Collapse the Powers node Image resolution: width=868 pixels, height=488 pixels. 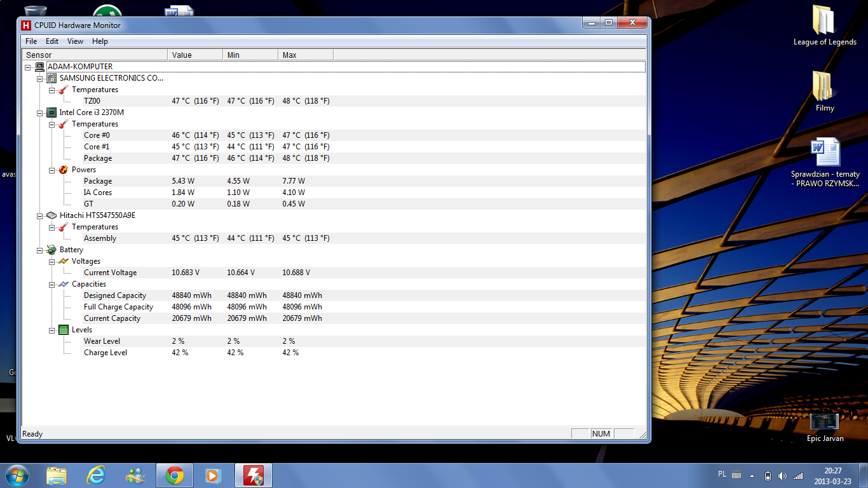pos(52,170)
